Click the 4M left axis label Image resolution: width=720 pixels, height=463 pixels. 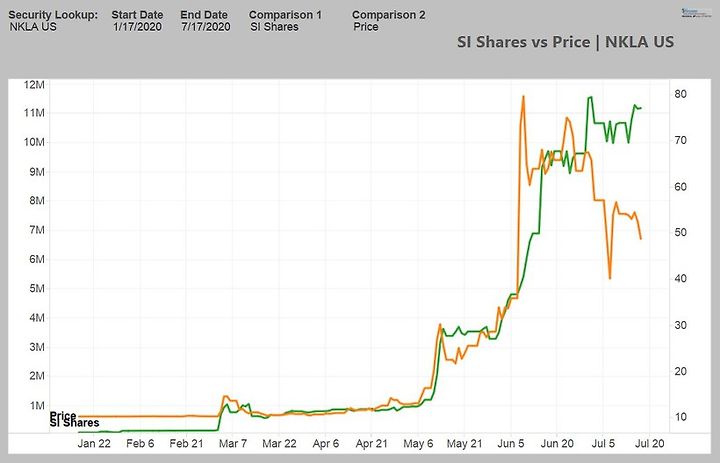tap(38, 318)
